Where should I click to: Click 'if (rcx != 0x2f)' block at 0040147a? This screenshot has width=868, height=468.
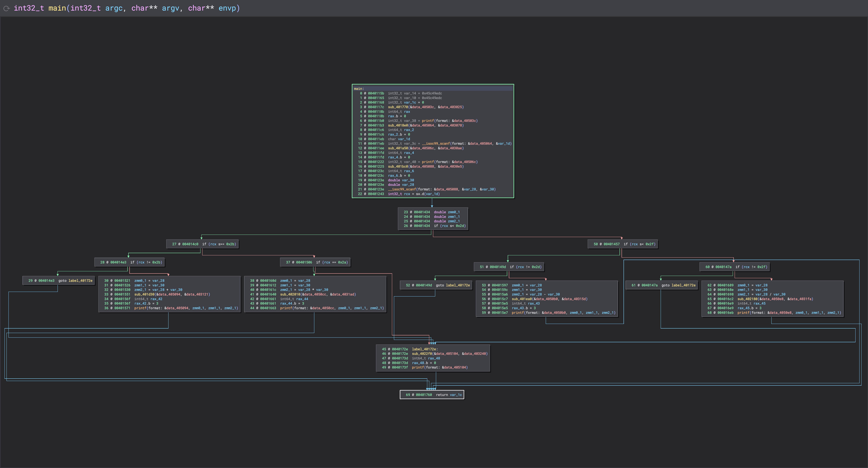click(735, 267)
